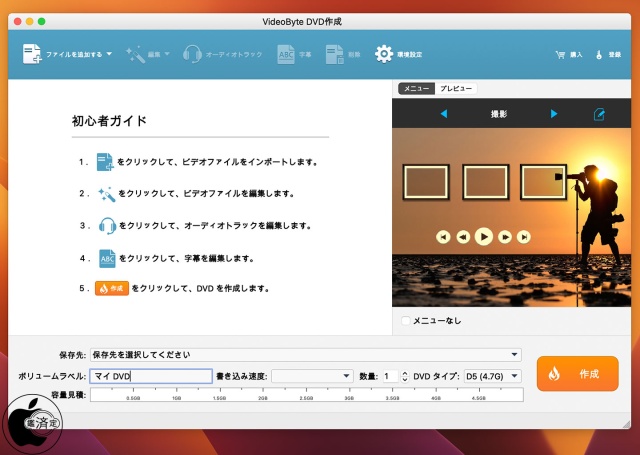The width and height of the screenshot is (640, 455).
Task: Click the 環境設定 label
Action: 409,54
